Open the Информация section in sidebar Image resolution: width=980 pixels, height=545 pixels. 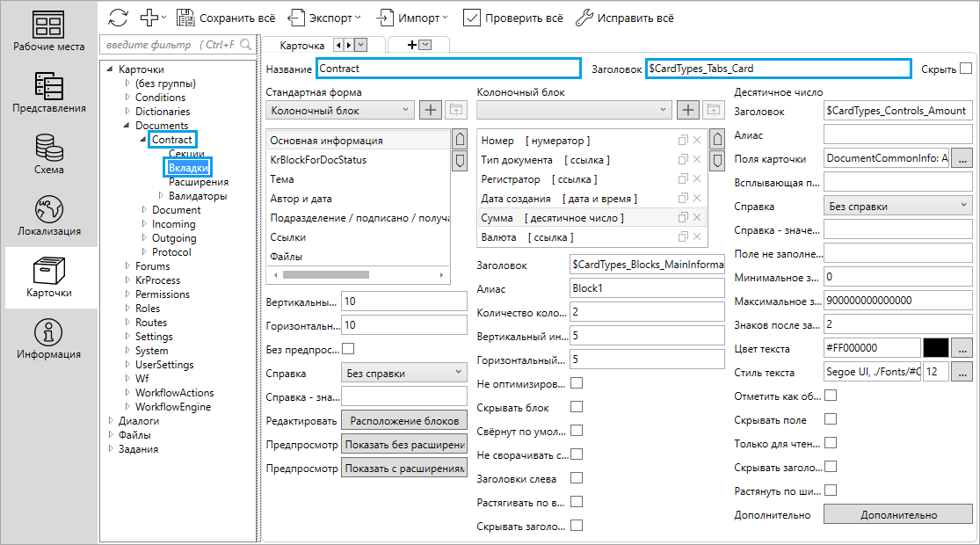pyautogui.click(x=49, y=338)
